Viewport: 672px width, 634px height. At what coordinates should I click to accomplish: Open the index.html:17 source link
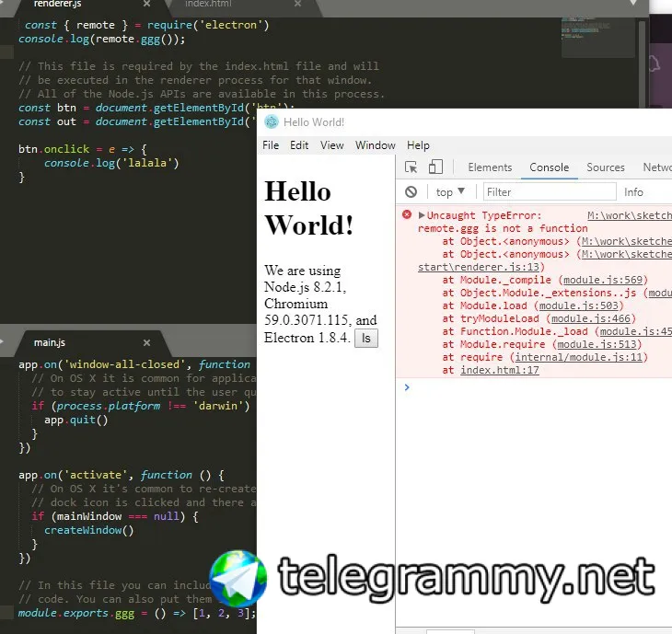[500, 370]
